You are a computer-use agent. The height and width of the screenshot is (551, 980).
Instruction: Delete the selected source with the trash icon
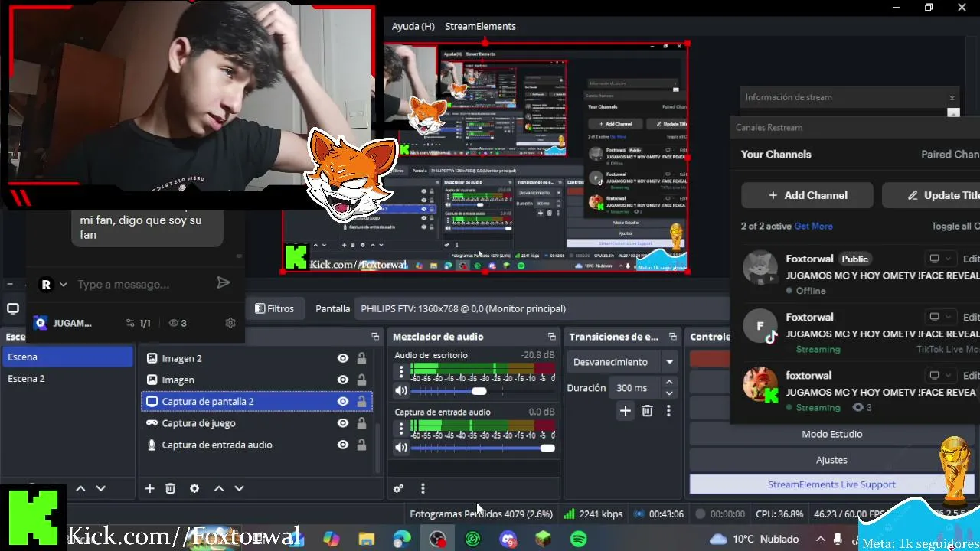(x=171, y=488)
